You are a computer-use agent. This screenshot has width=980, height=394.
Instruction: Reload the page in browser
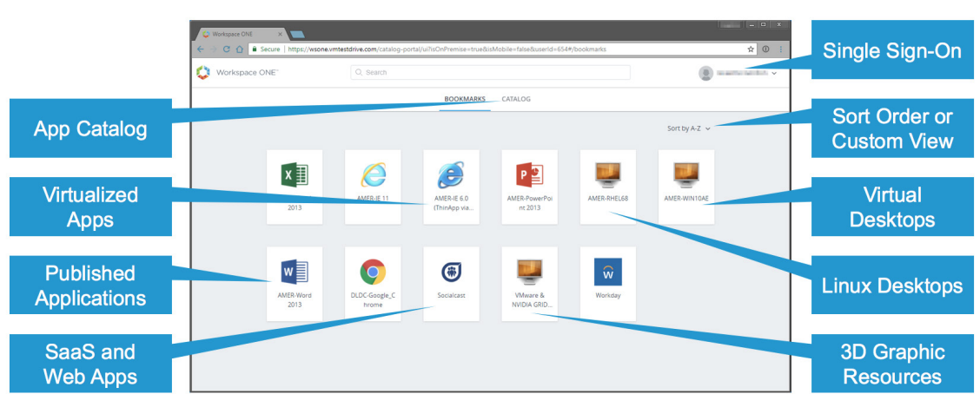pos(227,49)
